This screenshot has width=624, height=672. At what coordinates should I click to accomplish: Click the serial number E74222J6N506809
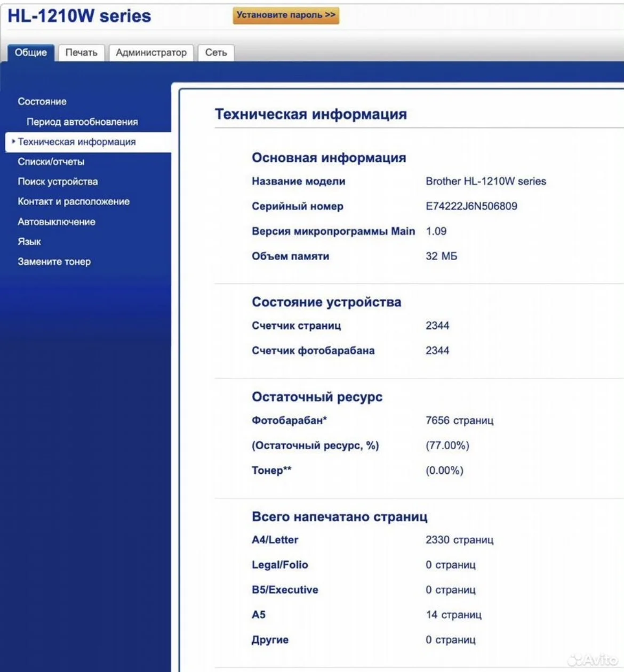[471, 206]
